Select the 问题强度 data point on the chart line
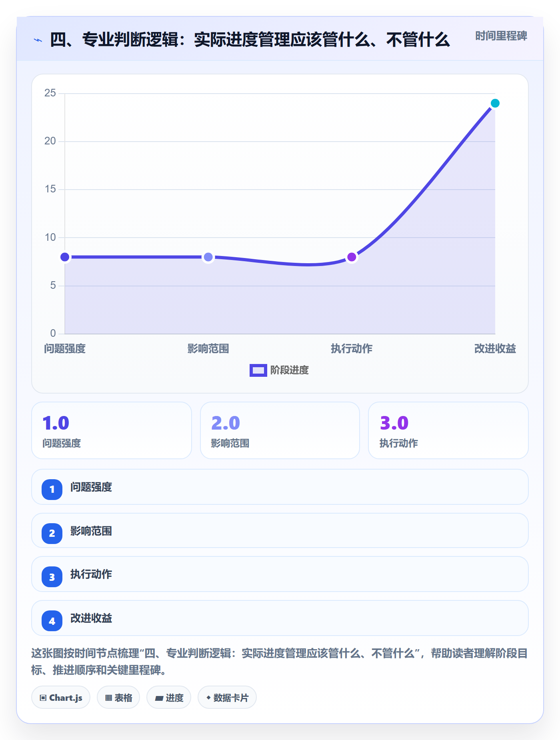 [x=65, y=257]
